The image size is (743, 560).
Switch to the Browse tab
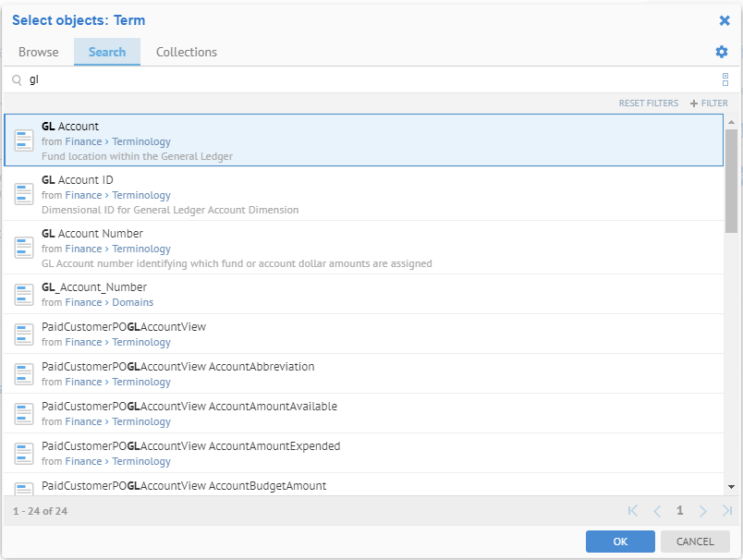[38, 52]
